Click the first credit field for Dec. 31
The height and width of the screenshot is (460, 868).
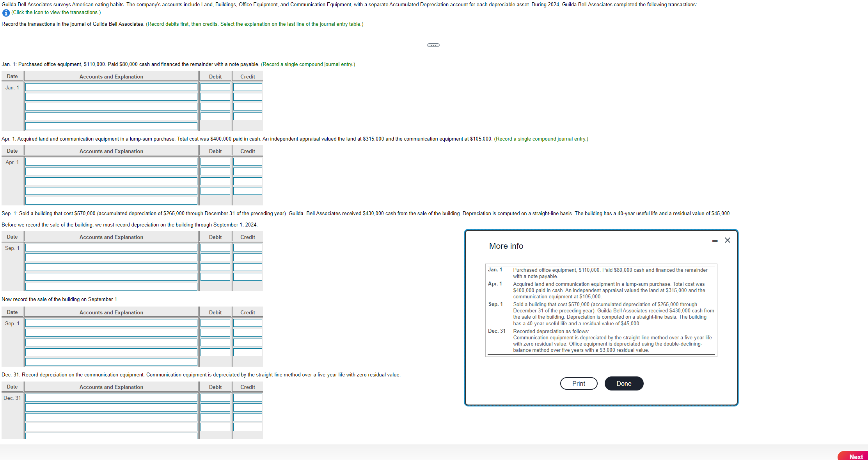point(247,398)
